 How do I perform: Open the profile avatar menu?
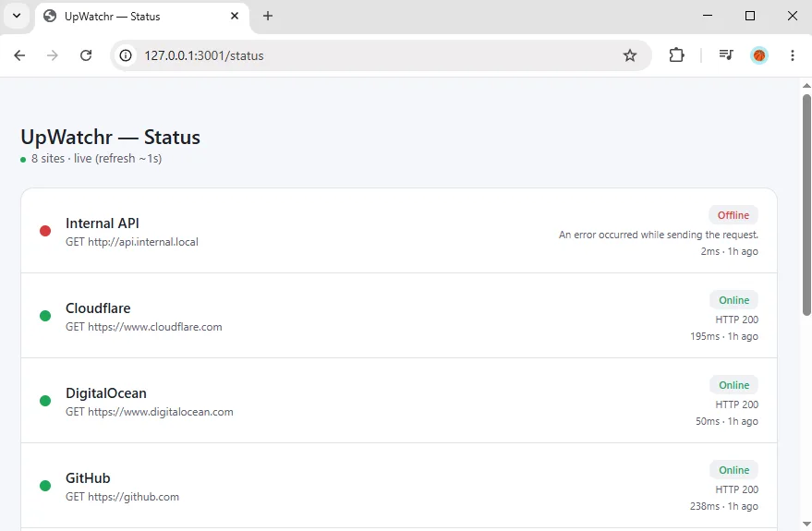tap(759, 55)
